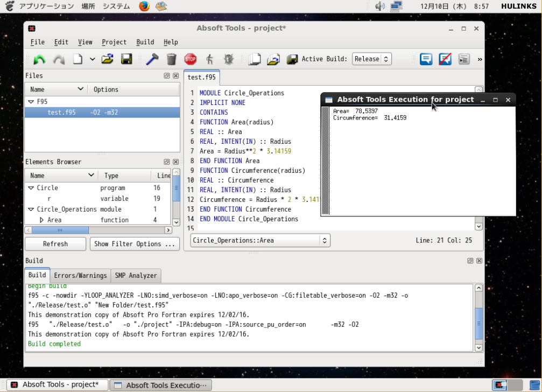Viewport: 542px width, 392px height.
Task: Click the network monitors icon in tray
Action: (397, 6)
